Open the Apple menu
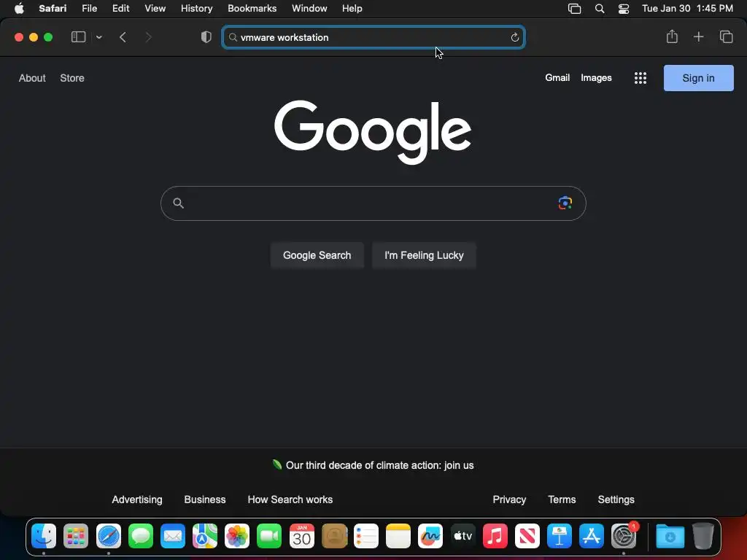Screen dimensions: 747x560 [x=19, y=8]
